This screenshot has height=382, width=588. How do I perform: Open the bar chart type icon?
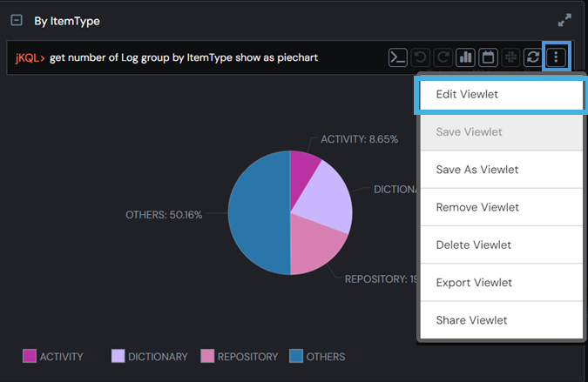click(x=465, y=57)
